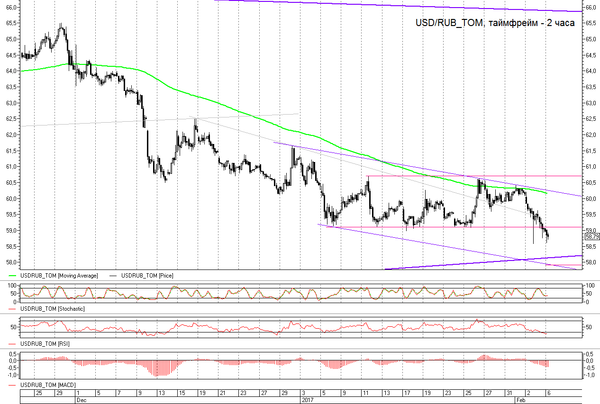
Task: Select the Dec month cell on time axis
Action: point(82,400)
